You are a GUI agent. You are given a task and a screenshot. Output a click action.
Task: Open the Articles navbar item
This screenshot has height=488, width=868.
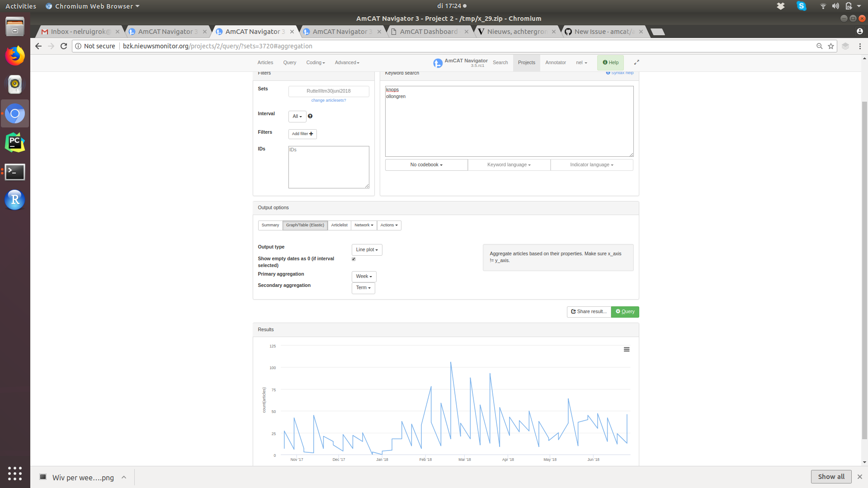coord(265,63)
